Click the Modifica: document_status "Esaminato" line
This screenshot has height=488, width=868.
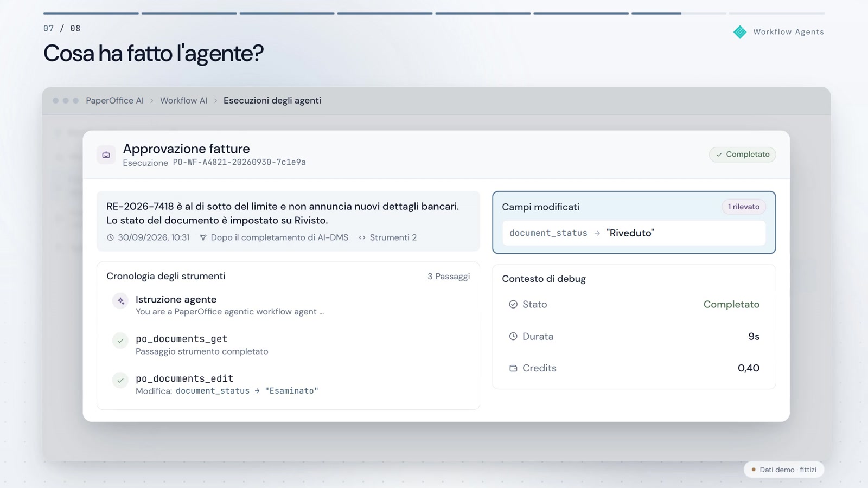[227, 391]
